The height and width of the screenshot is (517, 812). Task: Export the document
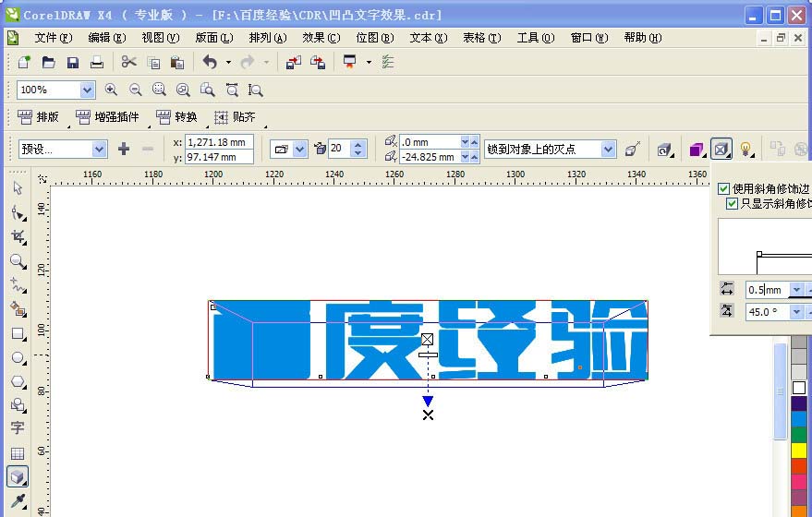point(318,62)
